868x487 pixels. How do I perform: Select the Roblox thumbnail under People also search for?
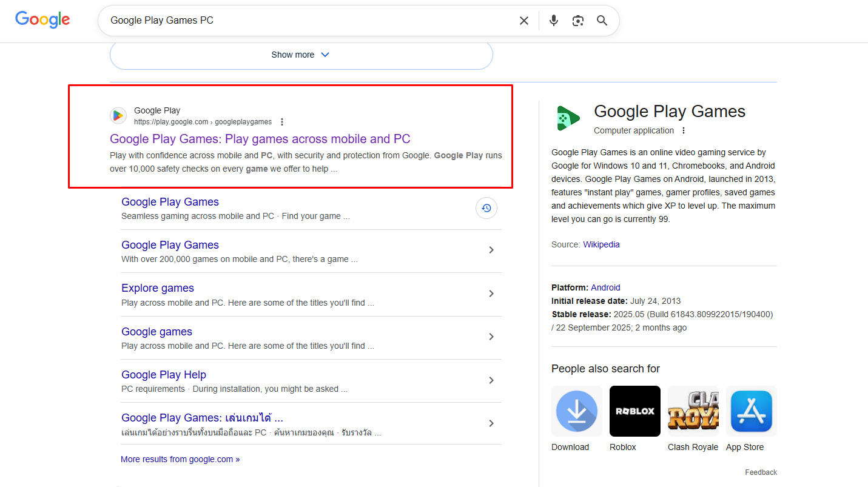[634, 411]
